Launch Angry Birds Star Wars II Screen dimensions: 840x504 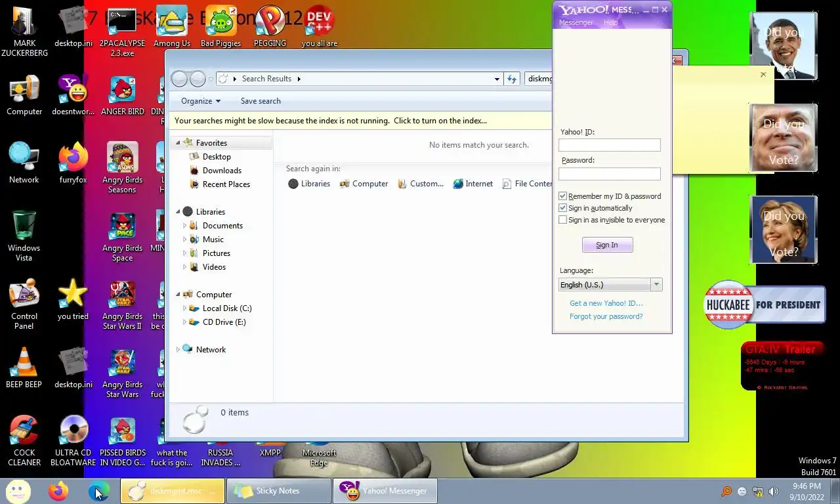pyautogui.click(x=122, y=304)
